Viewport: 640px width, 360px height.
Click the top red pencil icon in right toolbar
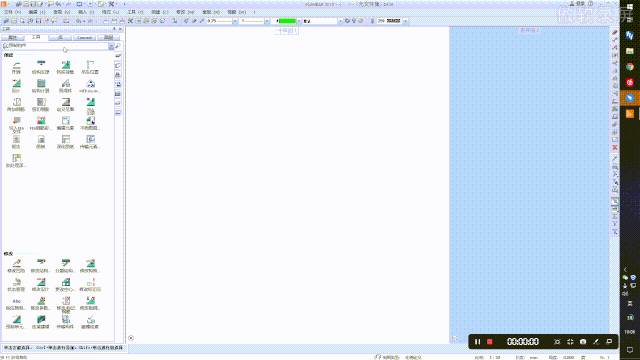pos(615,32)
